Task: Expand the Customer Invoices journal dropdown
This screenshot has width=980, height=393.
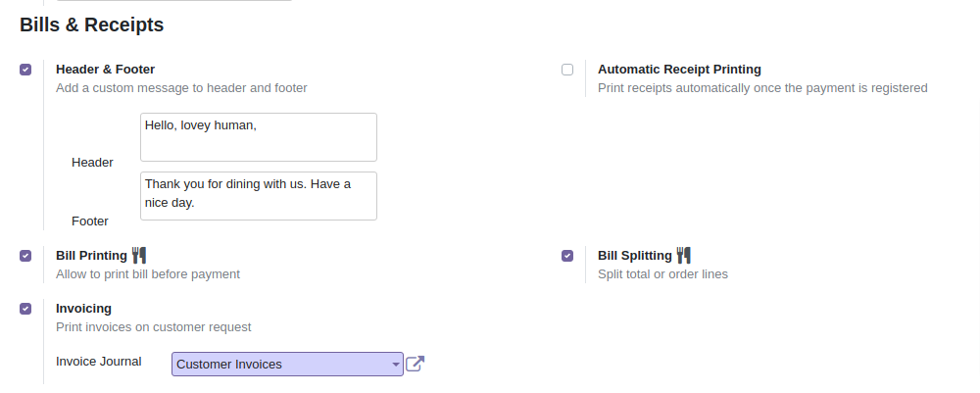Action: pyautogui.click(x=287, y=364)
